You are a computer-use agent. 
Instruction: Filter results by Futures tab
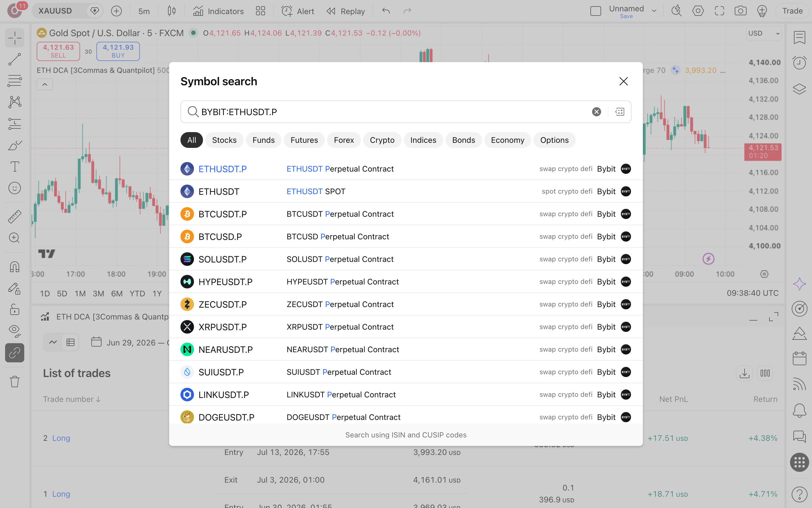point(304,140)
